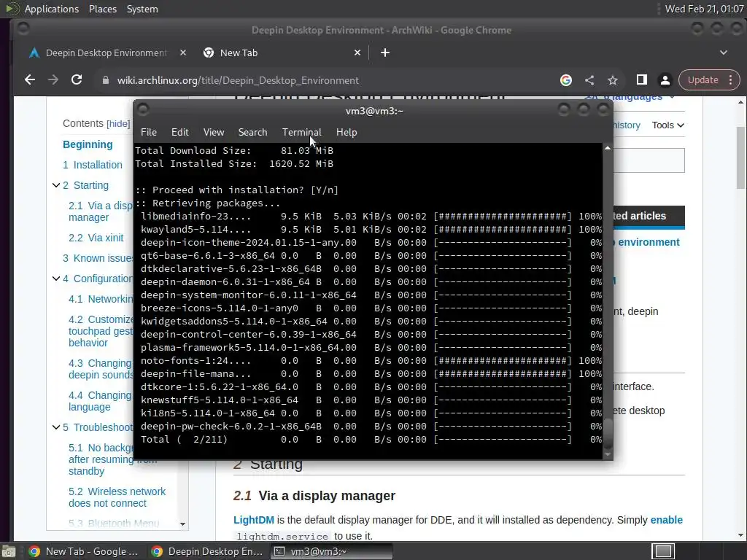The image size is (747, 560).
Task: Open Chrome profile avatar
Action: pos(665,80)
